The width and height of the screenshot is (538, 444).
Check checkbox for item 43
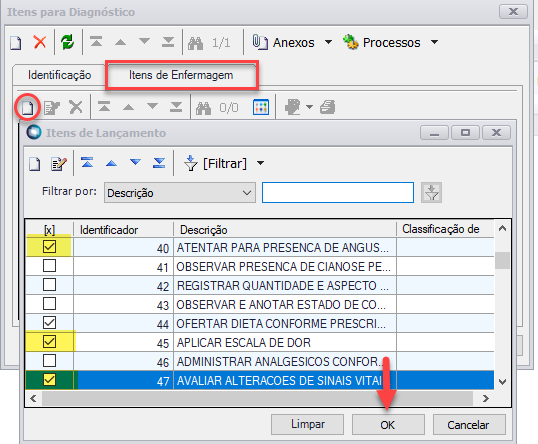pos(49,304)
